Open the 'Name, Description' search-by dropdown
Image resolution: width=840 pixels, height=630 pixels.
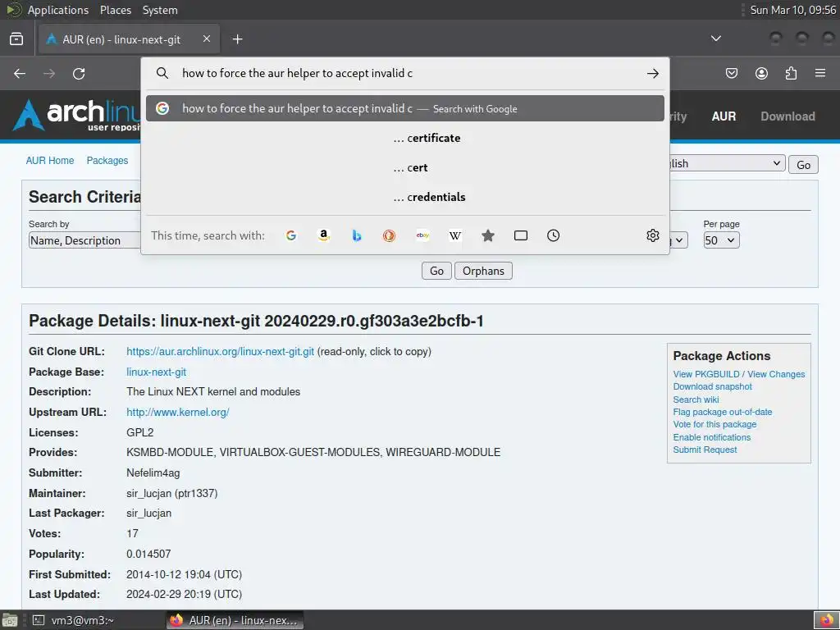coord(84,240)
